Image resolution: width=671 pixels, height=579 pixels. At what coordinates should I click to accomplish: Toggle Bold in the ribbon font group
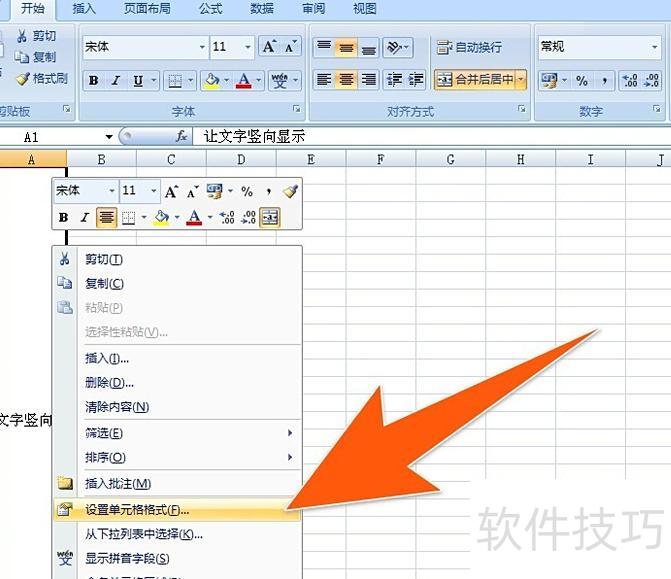click(x=94, y=80)
